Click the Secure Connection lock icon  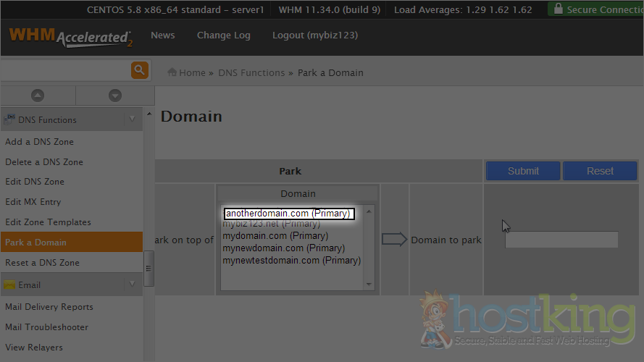click(x=557, y=9)
